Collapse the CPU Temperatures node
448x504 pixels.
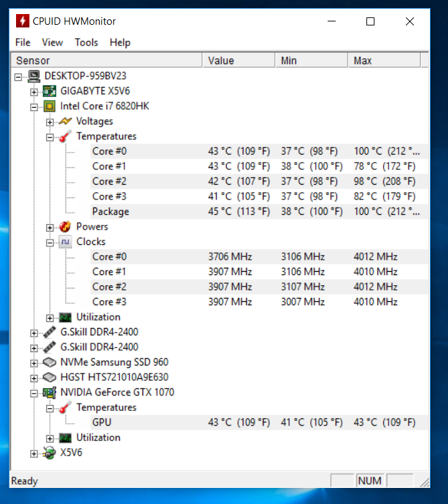point(49,137)
